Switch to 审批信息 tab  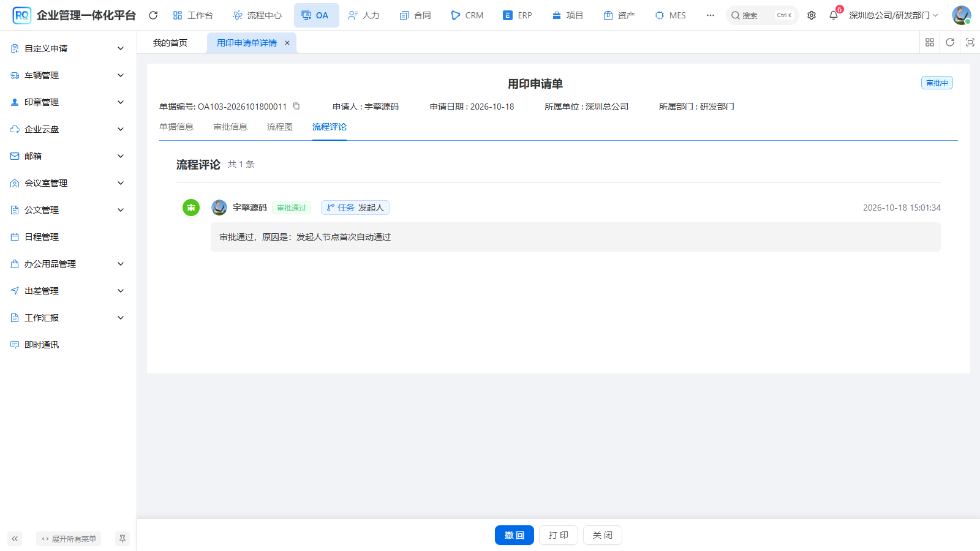pos(230,127)
